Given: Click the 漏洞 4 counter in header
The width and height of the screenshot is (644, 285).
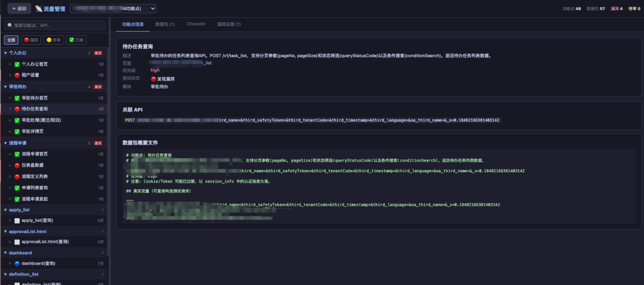Looking at the screenshot, I should (617, 8).
